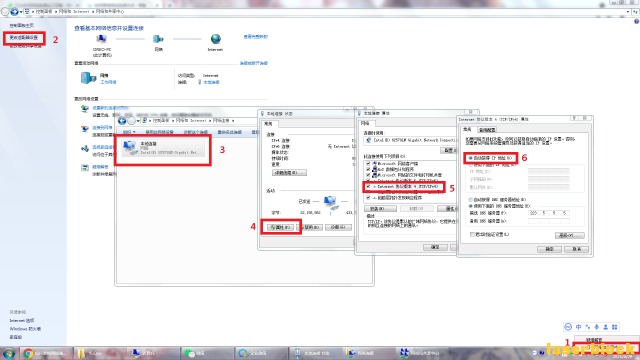The image size is (640, 360).
Task: Expand the address bar history dropdown arrow
Action: click(627, 12)
